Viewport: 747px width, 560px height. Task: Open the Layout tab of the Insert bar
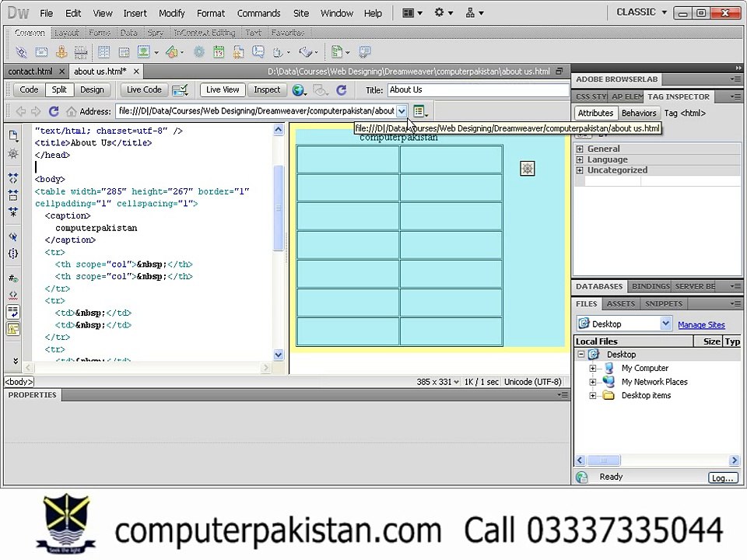pyautogui.click(x=67, y=33)
